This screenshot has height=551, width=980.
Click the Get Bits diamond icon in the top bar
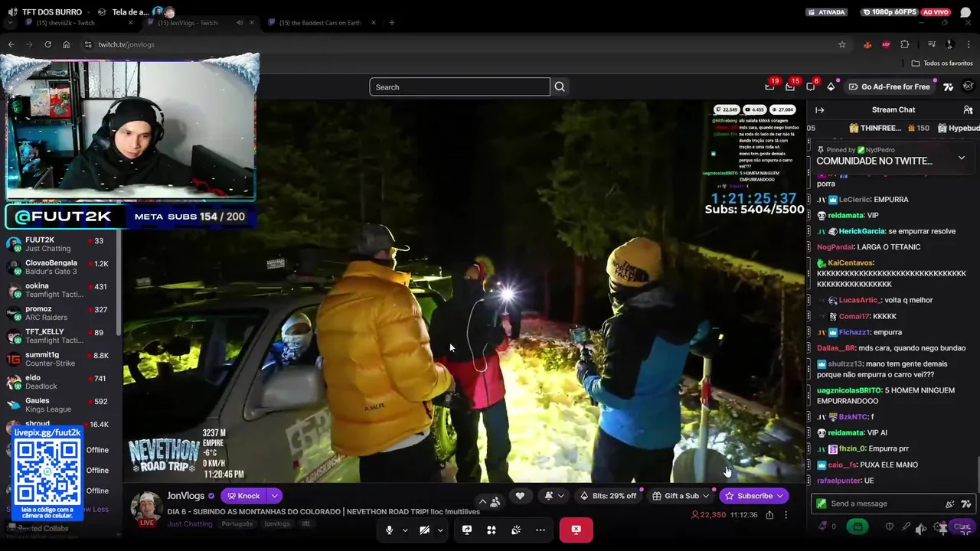click(x=831, y=86)
